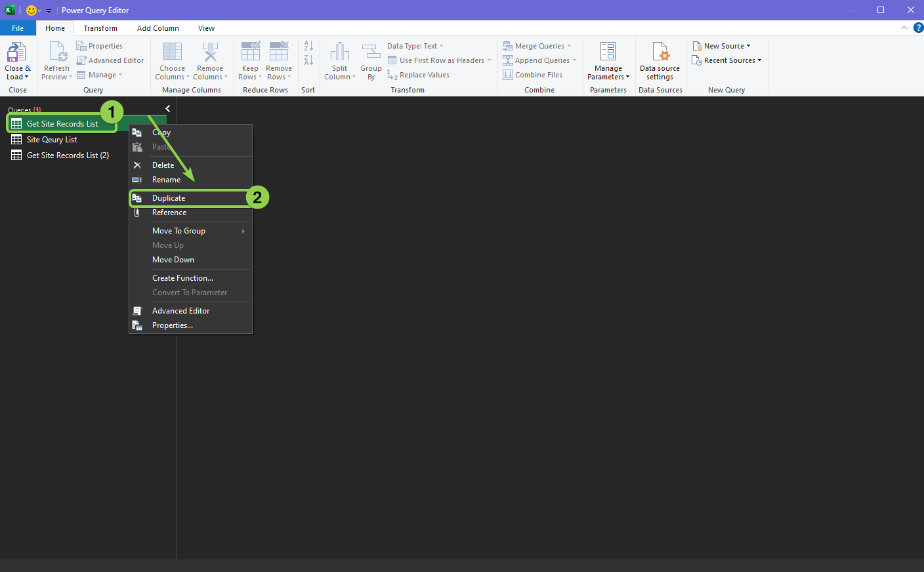Screen dimensions: 924x572
Task: Click the Excel icon in the title bar
Action: 10,10
